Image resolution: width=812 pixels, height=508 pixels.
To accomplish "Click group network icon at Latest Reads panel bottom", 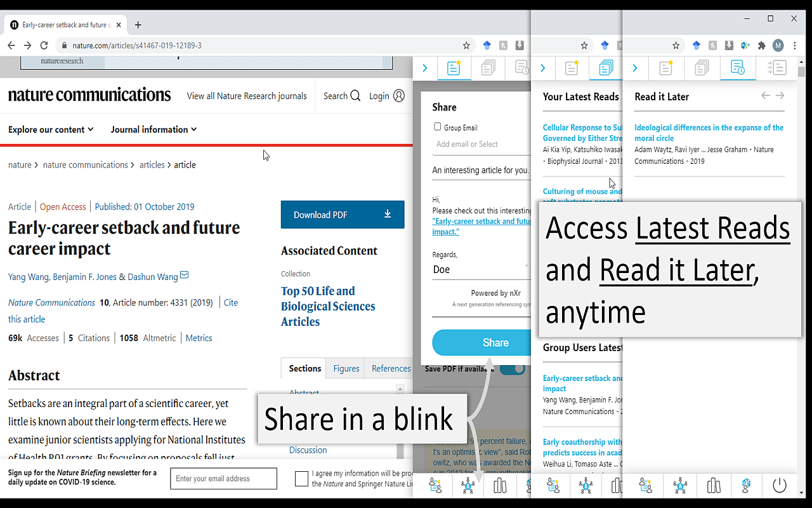I will click(586, 486).
